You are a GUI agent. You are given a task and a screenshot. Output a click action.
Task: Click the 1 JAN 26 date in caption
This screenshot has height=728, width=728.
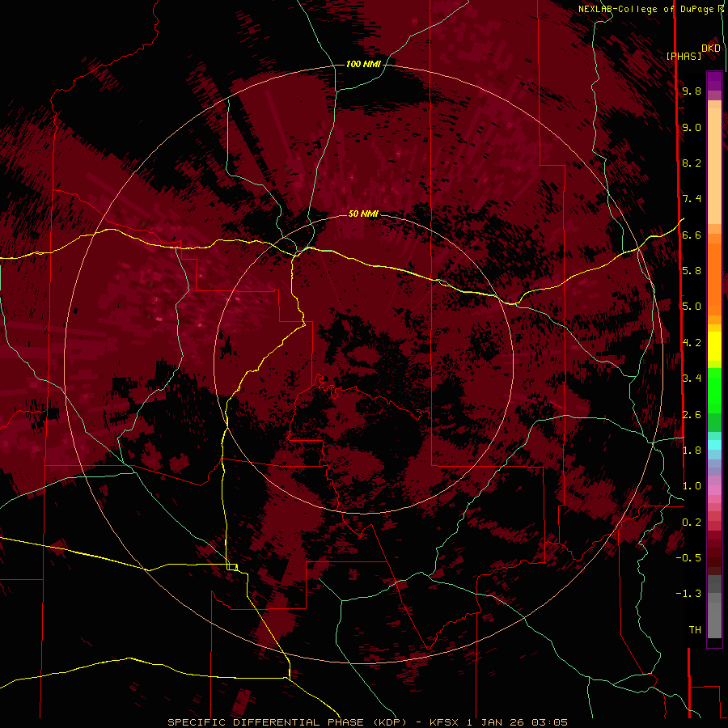point(495,722)
